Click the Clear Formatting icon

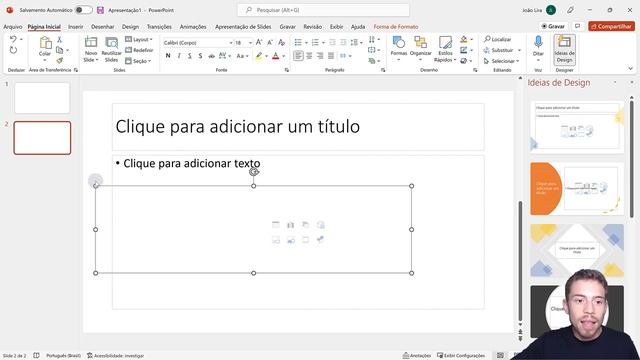click(x=281, y=42)
